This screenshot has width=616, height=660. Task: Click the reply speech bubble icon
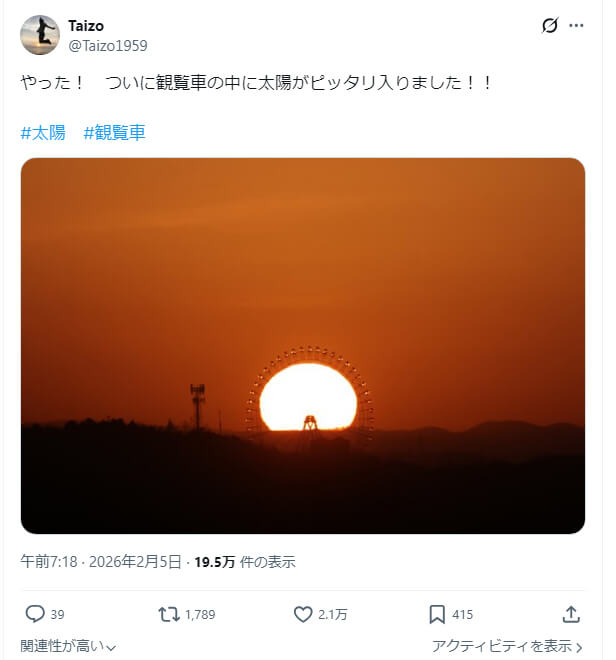pos(35,614)
